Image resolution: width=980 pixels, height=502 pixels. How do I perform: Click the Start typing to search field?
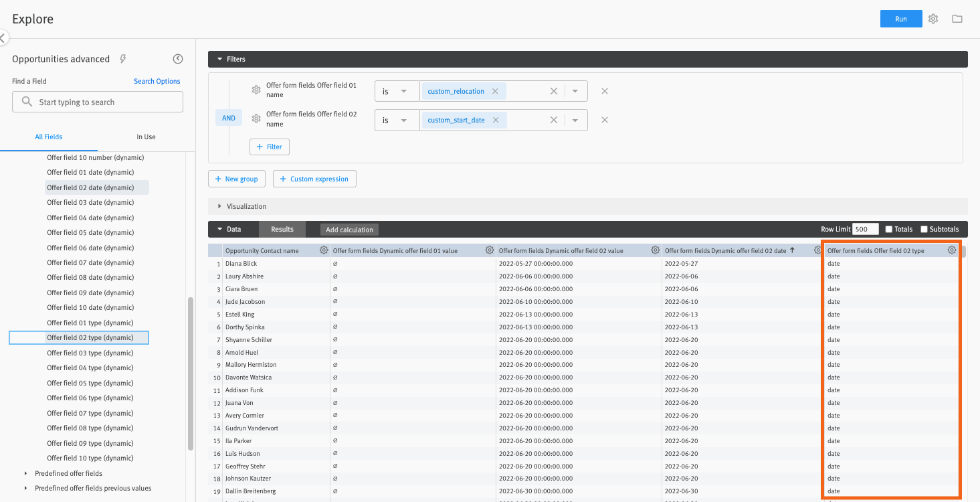pos(98,102)
